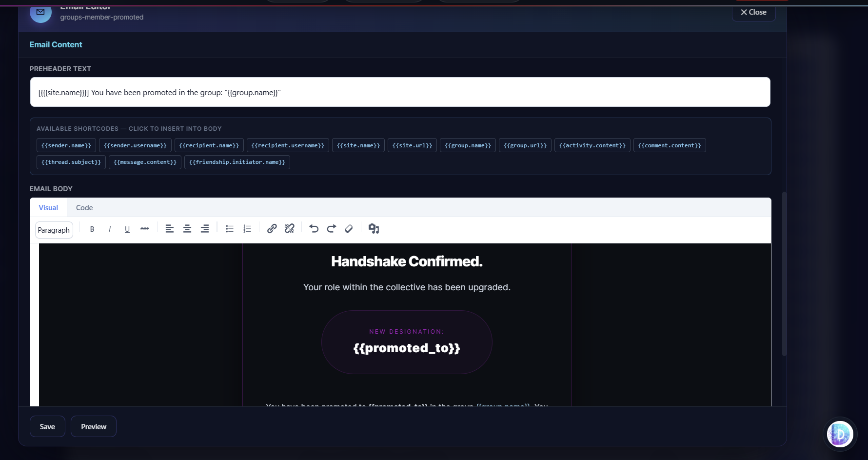Insert a numbered list
868x460 pixels.
pos(247,229)
